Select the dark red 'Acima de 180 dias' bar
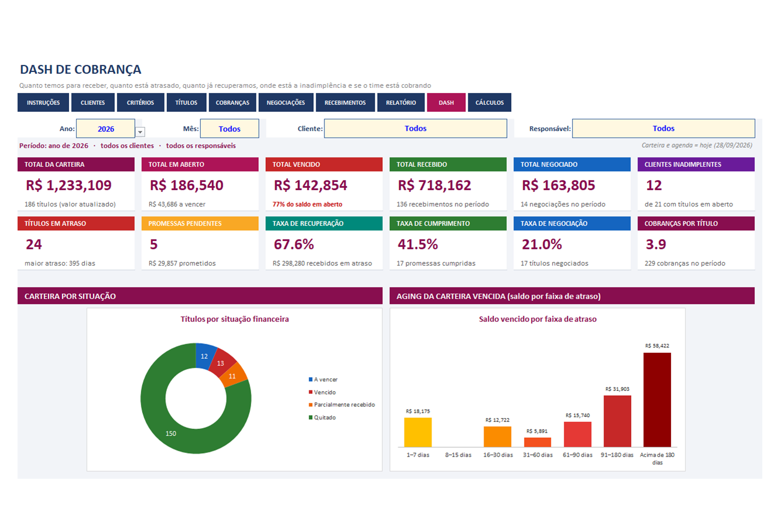This screenshot has width=774, height=532. tap(657, 400)
